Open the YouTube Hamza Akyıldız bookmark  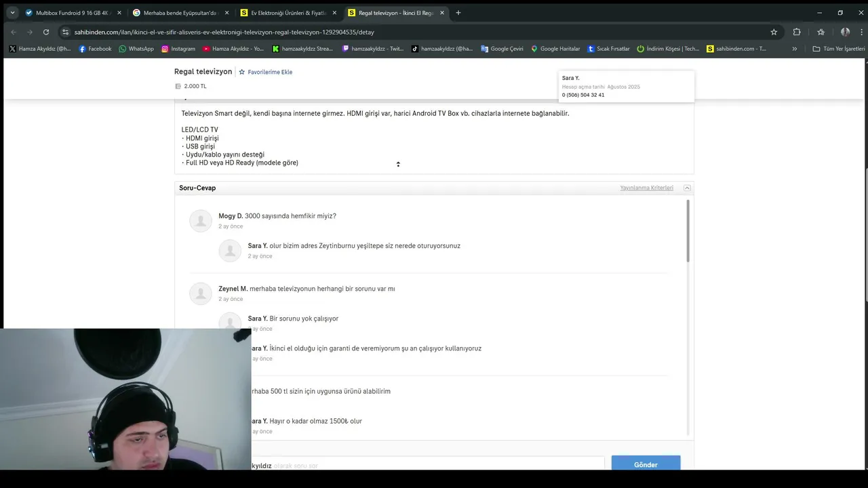coord(234,49)
